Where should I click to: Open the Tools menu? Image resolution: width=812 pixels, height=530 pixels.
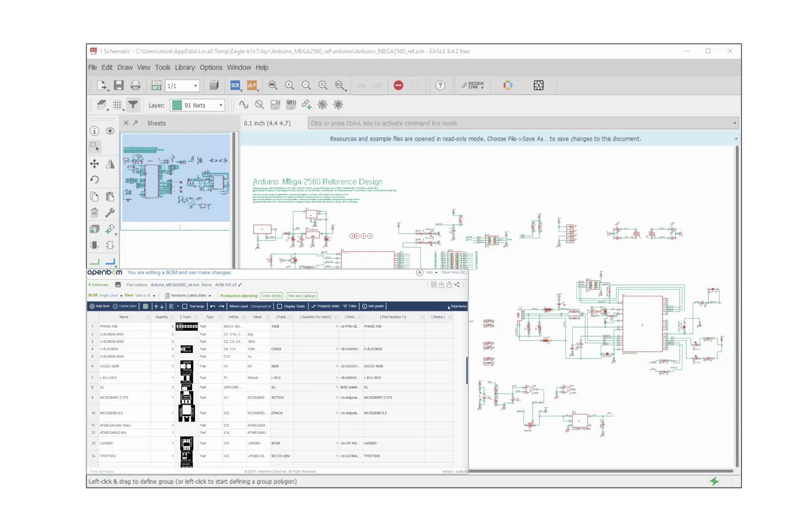pyautogui.click(x=163, y=67)
